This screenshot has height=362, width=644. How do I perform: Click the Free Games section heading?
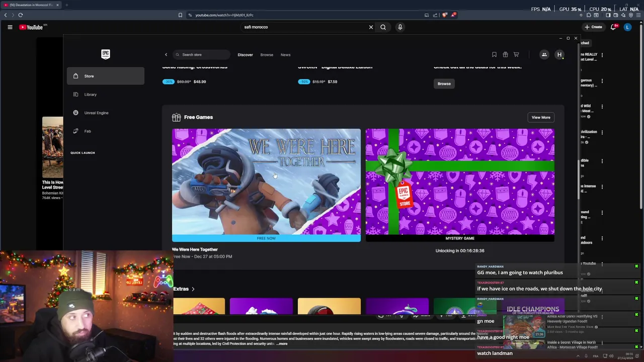[198, 117]
